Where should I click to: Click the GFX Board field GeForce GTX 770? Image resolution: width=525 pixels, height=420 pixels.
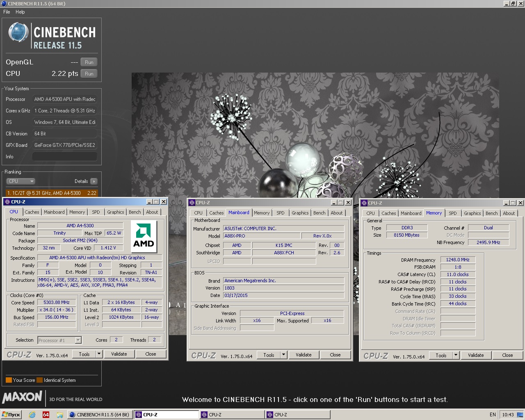(65, 145)
